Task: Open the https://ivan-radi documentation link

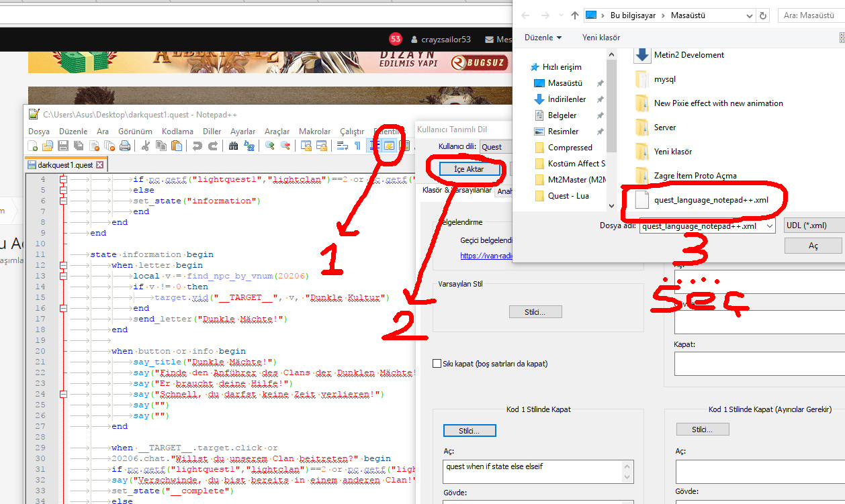Action: click(487, 256)
